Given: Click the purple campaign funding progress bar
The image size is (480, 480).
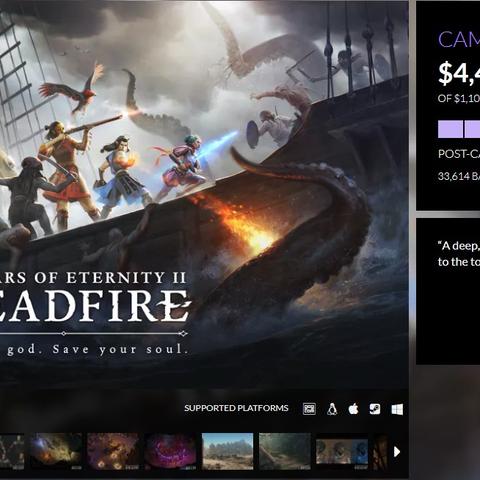Looking at the screenshot, I should [x=459, y=129].
